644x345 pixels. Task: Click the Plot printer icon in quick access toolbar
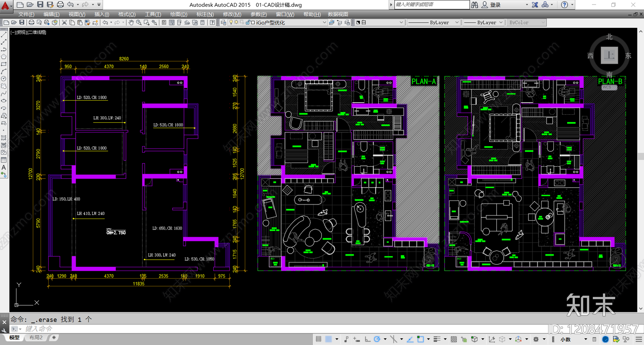(x=60, y=5)
